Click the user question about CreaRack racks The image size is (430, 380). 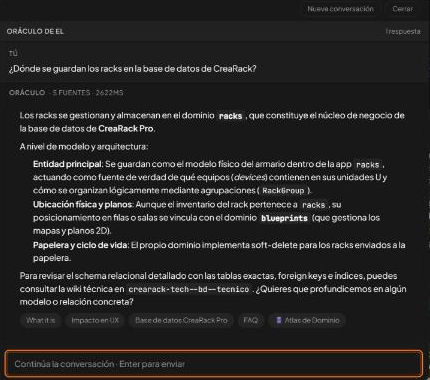[x=132, y=69]
